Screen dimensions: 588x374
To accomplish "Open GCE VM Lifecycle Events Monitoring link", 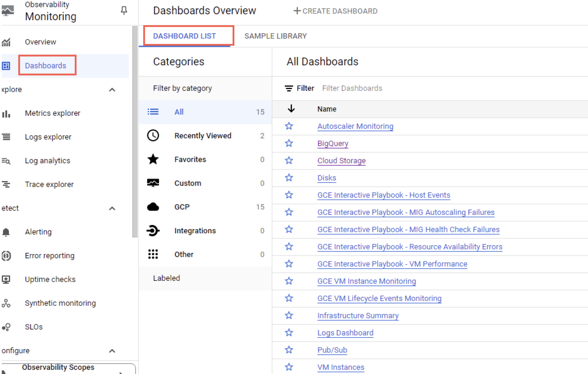I will (x=379, y=298).
